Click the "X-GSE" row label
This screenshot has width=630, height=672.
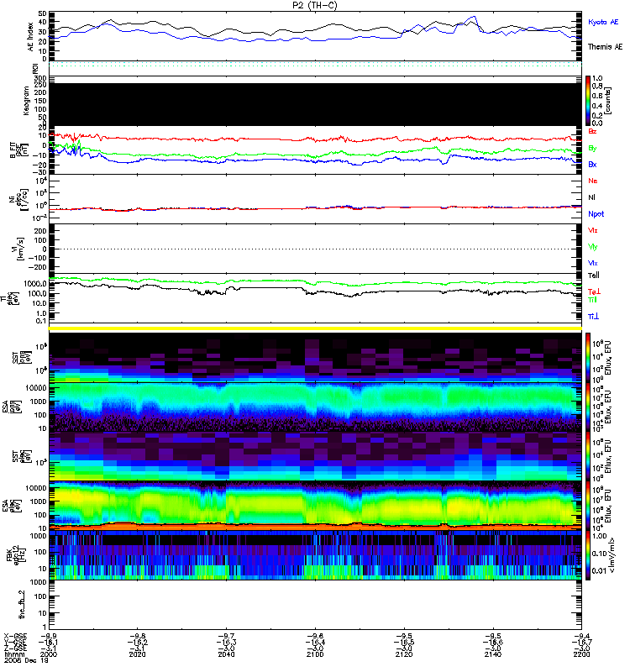coord(15,636)
